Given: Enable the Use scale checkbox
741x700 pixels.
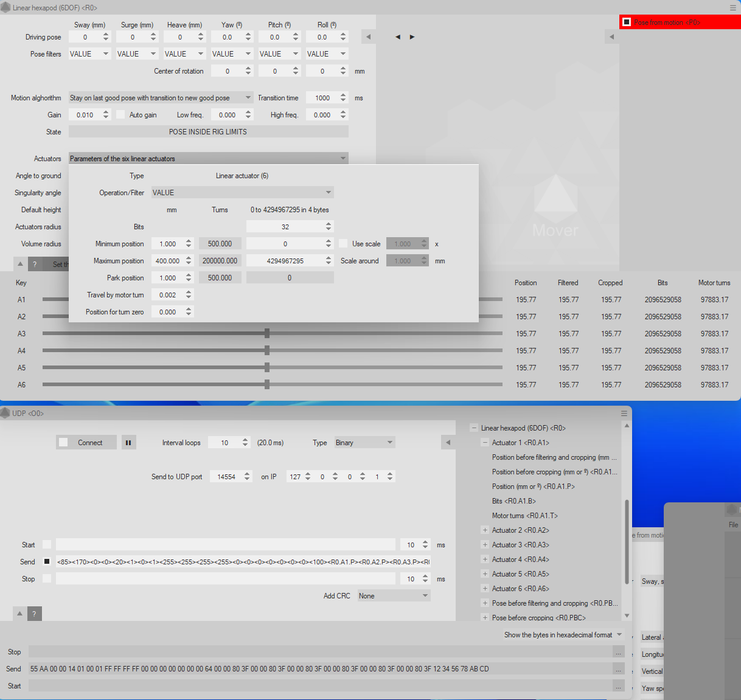Looking at the screenshot, I should tap(344, 243).
